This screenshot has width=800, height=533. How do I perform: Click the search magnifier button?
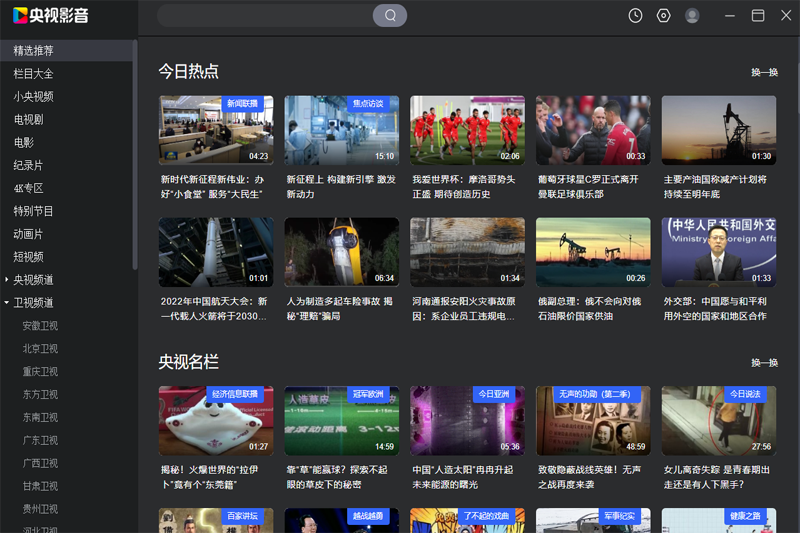(x=390, y=15)
